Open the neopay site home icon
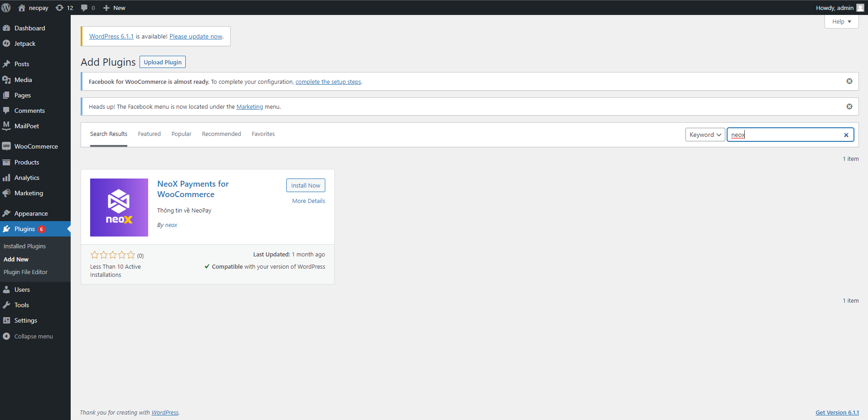The image size is (868, 420). (x=22, y=8)
